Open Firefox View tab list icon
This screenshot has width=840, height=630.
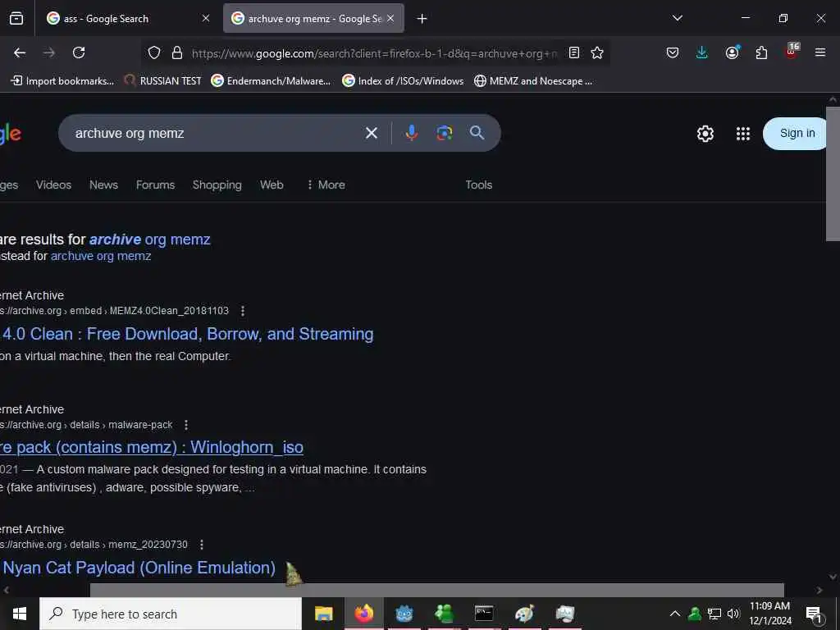[x=16, y=19]
